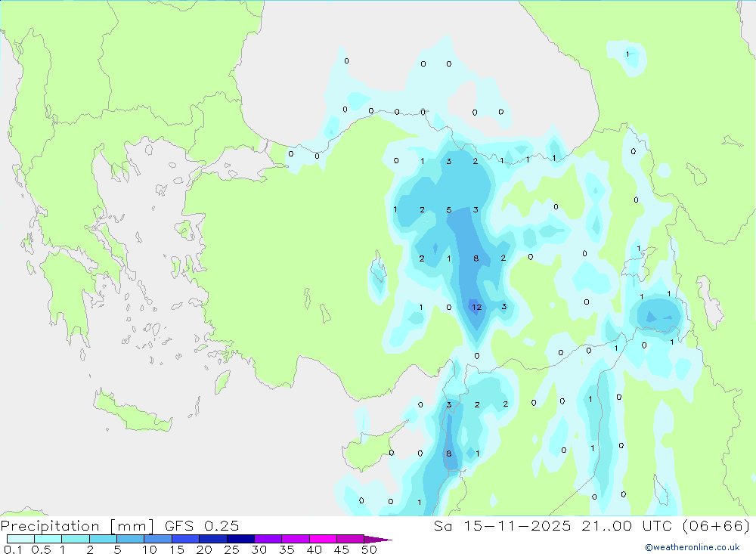Image resolution: width=756 pixels, height=554 pixels.
Task: Select legend swatch between 25 and 30
Action: click(x=240, y=539)
